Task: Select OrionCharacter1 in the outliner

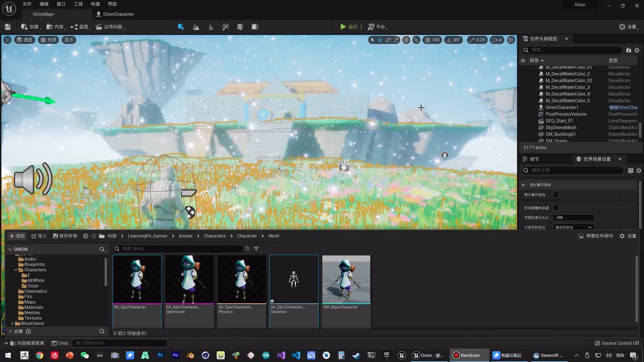Action: tap(562, 107)
